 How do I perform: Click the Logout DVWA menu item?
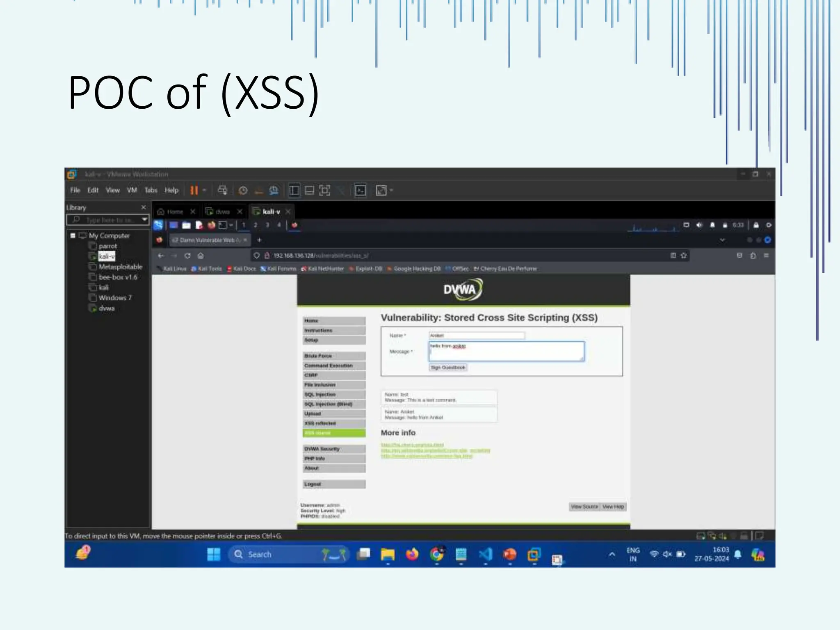(x=334, y=484)
